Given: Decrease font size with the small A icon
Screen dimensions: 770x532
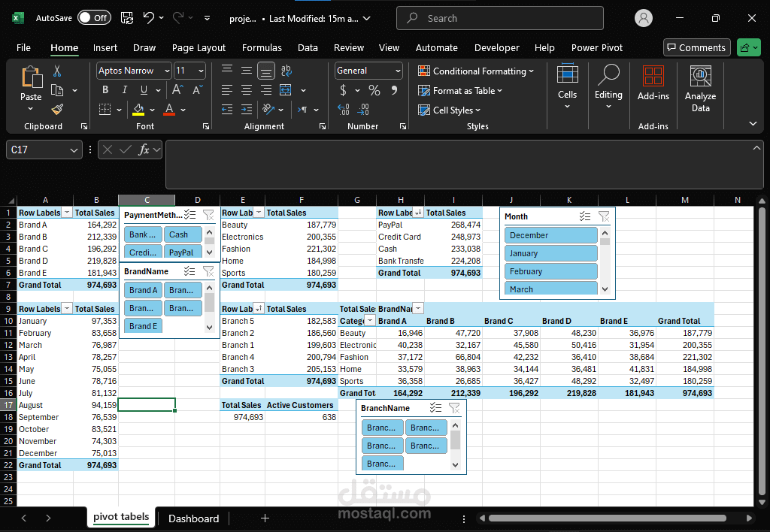Looking at the screenshot, I should pos(198,90).
